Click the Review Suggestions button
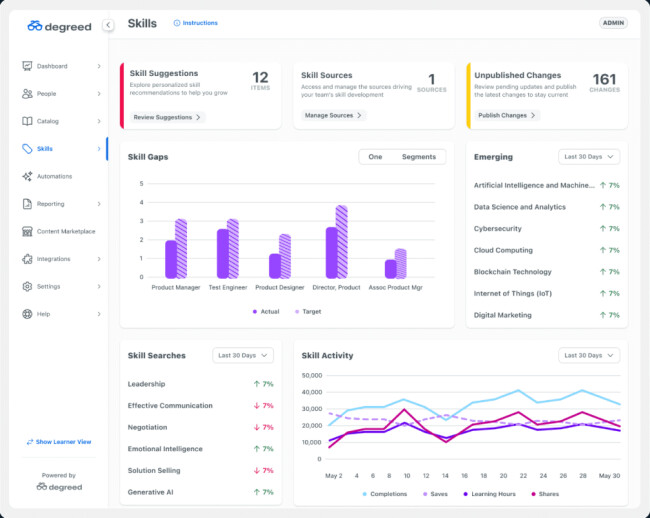The width and height of the screenshot is (650, 518). (167, 117)
